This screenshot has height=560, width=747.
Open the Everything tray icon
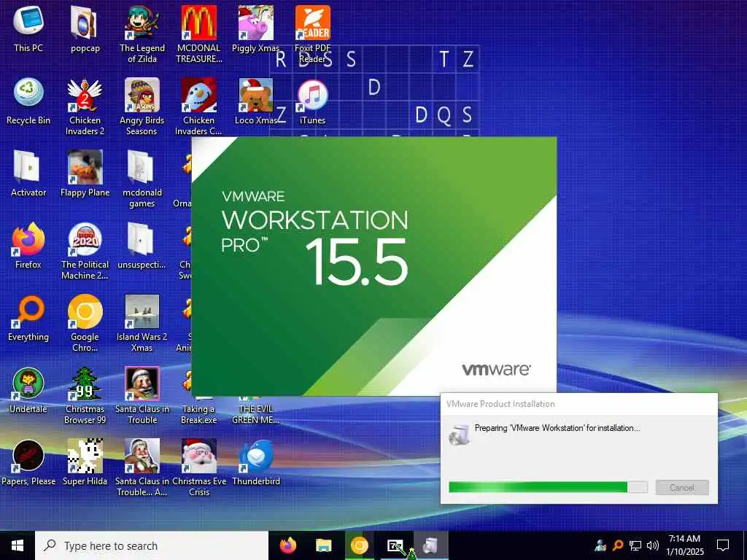[617, 545]
